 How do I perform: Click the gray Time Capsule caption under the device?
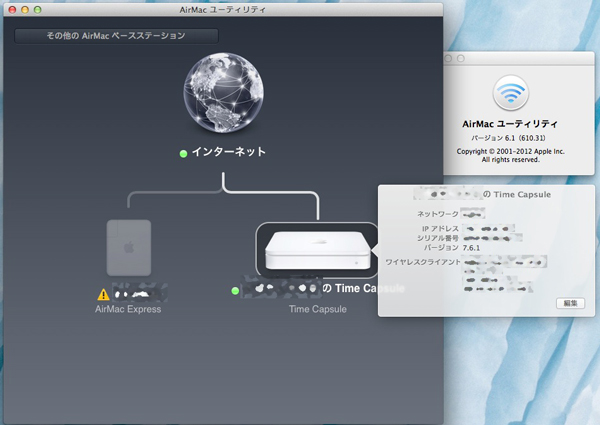click(x=318, y=309)
